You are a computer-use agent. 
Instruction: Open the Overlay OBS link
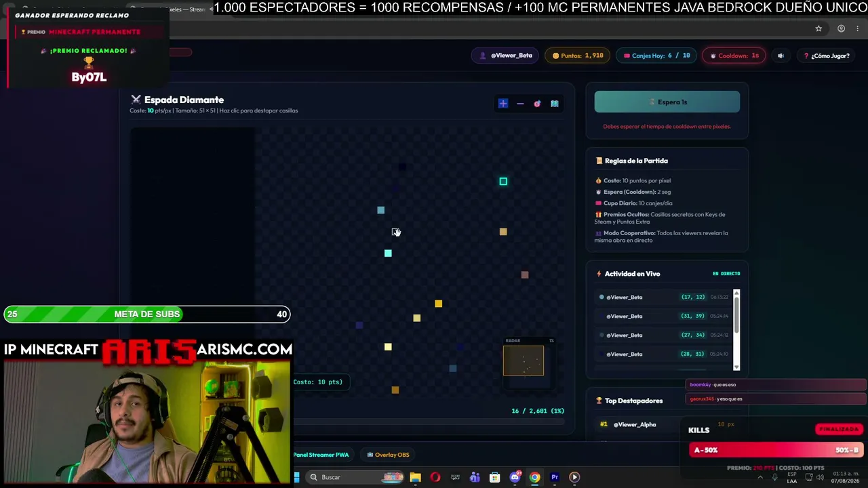[x=388, y=455]
